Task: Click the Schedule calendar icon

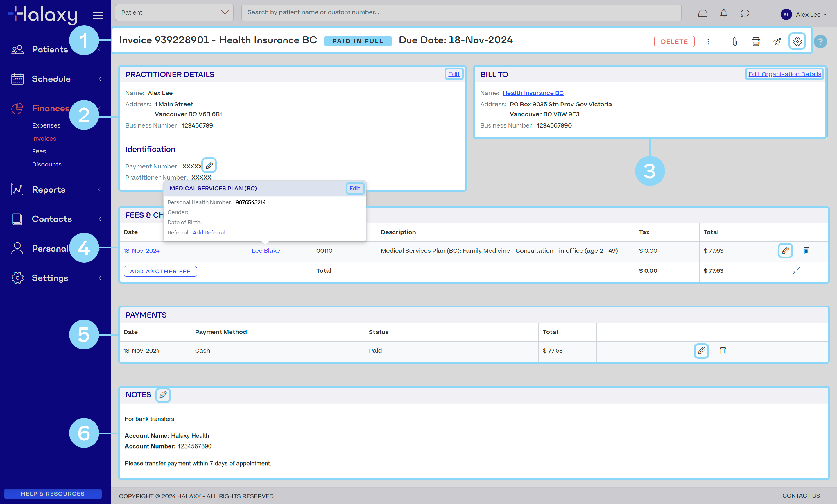Action: coord(17,79)
